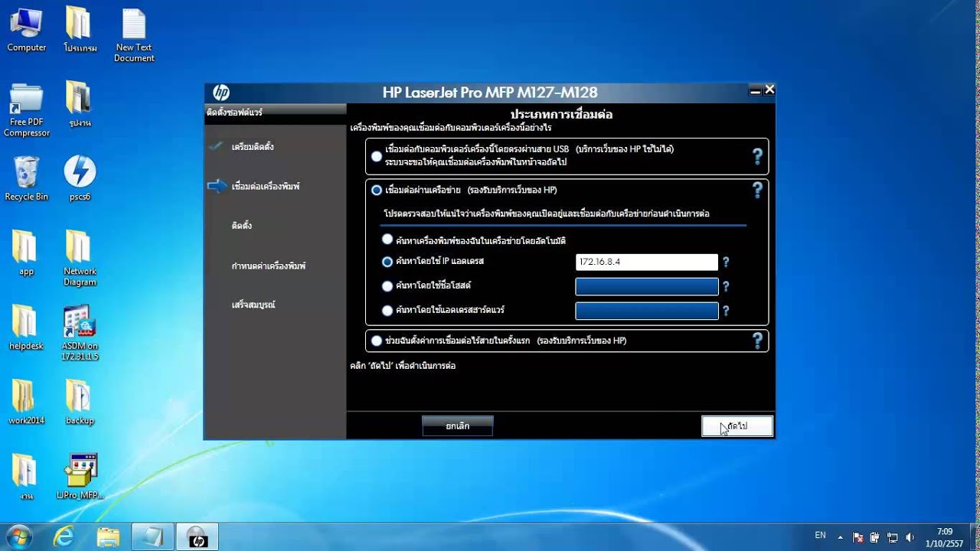Launch the LJPro_MFP installer icon
980x551 pixels.
point(80,477)
